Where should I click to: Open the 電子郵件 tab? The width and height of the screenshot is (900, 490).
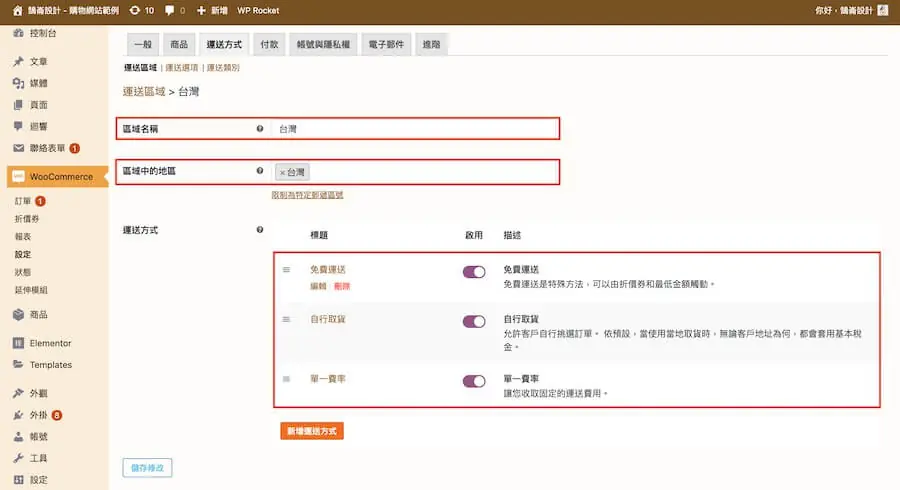click(386, 44)
